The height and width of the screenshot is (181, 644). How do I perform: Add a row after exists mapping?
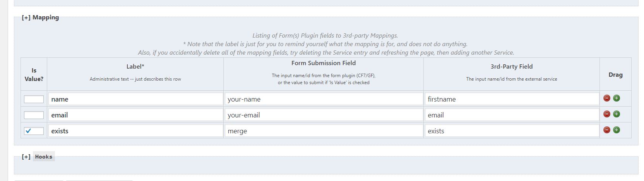pyautogui.click(x=617, y=130)
